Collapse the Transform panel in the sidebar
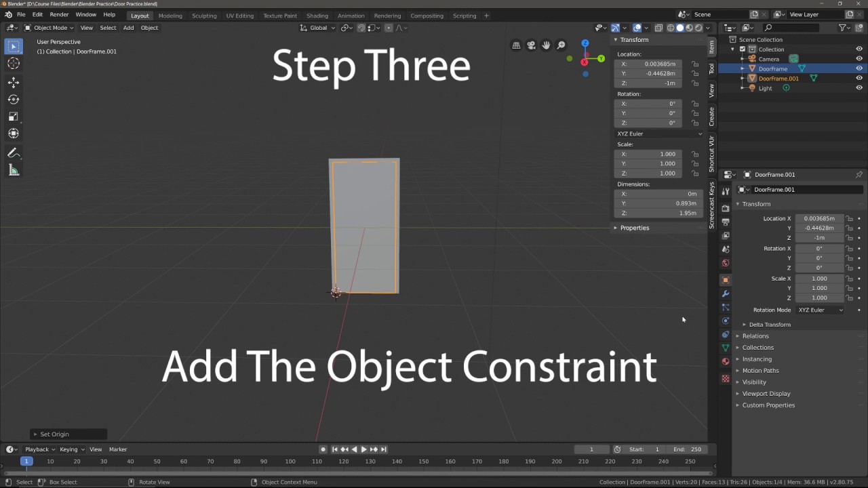 (633, 39)
